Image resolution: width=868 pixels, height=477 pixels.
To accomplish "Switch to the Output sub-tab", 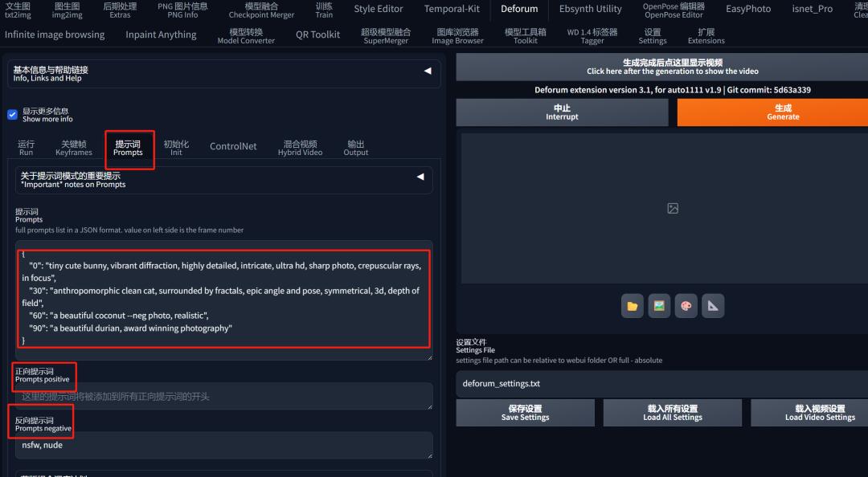I will pyautogui.click(x=355, y=148).
